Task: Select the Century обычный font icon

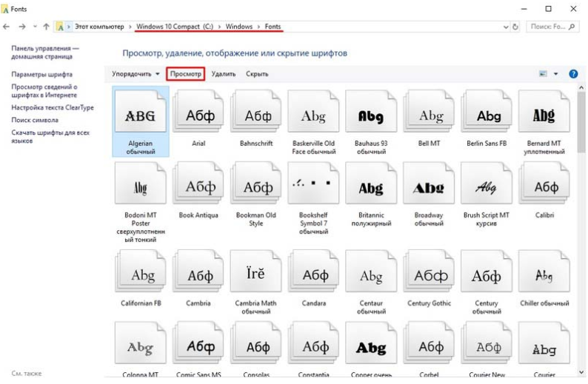Action: point(487,272)
